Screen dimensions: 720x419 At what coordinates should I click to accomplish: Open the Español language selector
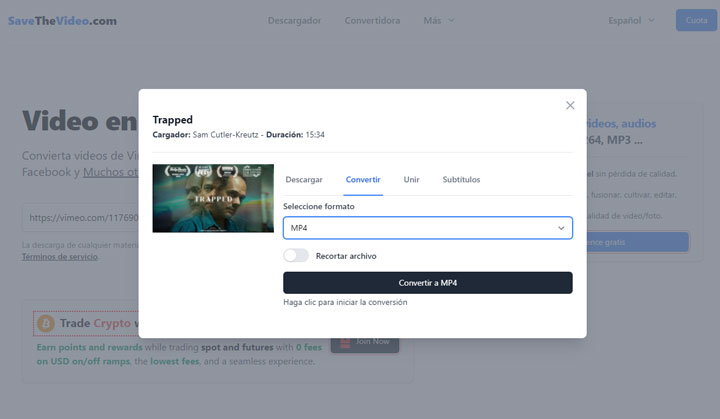[631, 21]
